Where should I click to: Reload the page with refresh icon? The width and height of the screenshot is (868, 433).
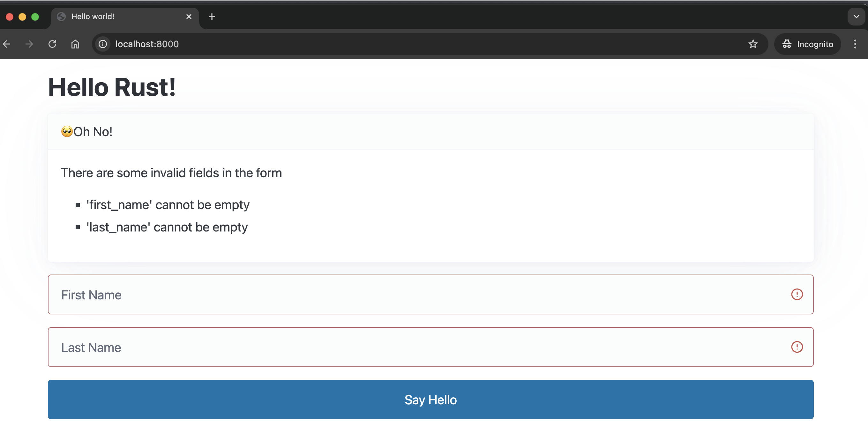click(52, 44)
